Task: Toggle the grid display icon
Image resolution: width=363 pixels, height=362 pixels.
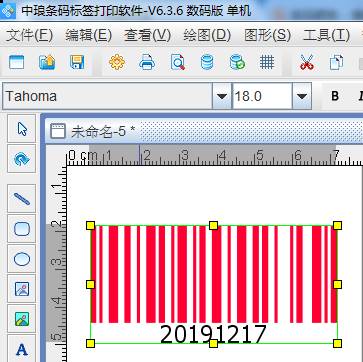Action: 267,62
